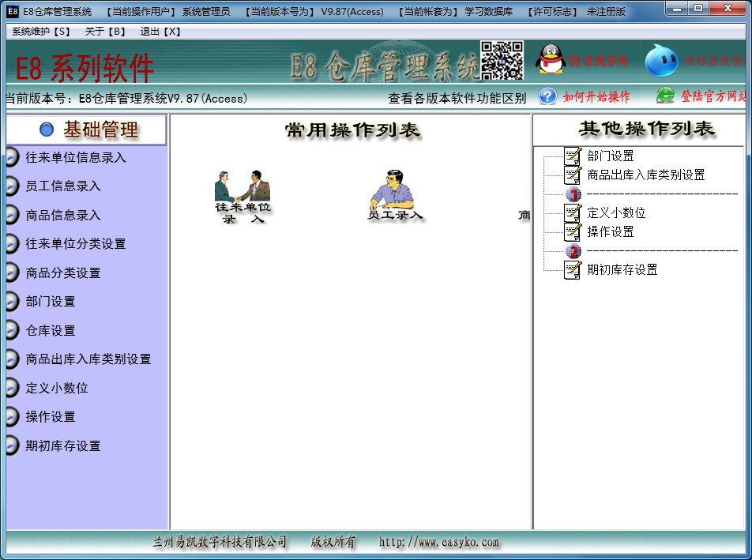Click the QR code image
752x560 pixels.
pos(502,60)
